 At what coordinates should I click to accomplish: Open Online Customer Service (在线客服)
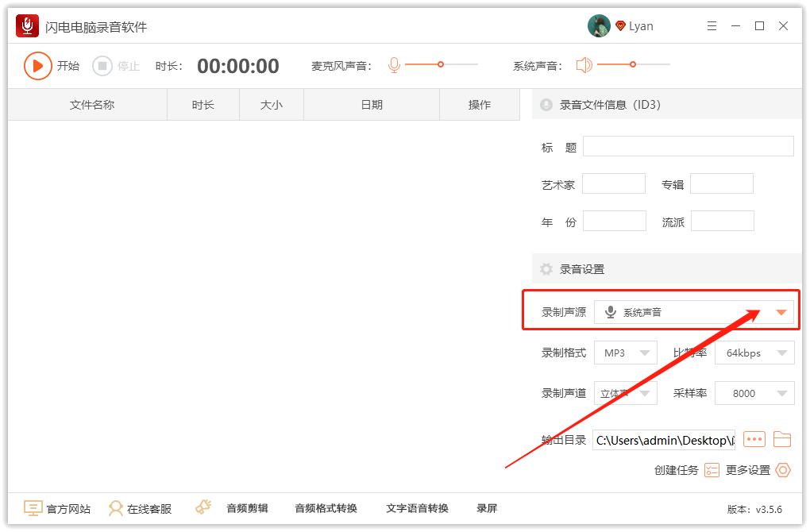[x=140, y=508]
